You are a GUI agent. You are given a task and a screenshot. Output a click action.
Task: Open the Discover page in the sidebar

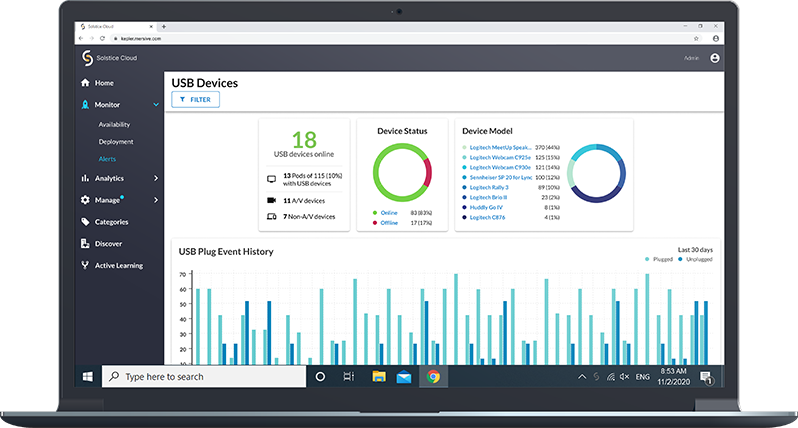tap(108, 243)
